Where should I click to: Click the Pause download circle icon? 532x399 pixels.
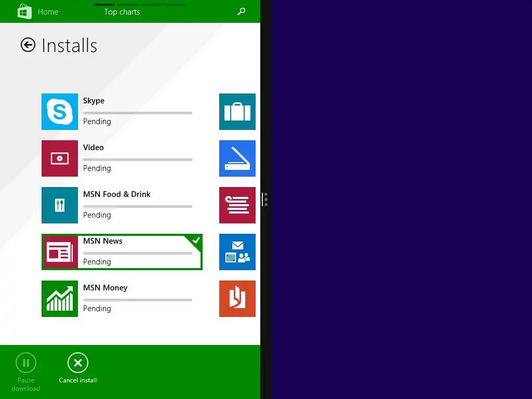[26, 363]
